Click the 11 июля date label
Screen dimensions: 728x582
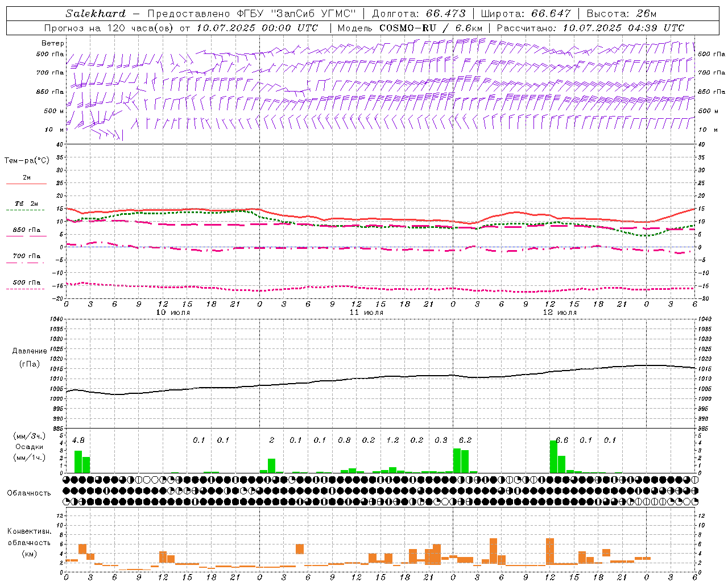[366, 313]
